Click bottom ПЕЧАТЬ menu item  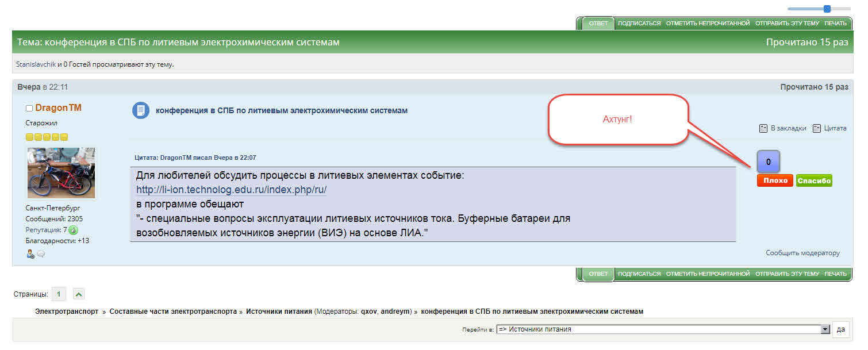pyautogui.click(x=835, y=274)
